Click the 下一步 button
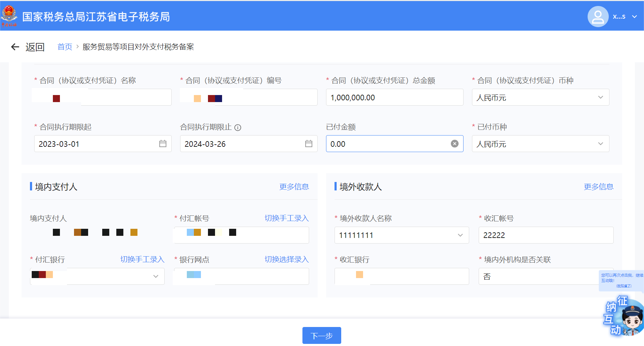The height and width of the screenshot is (346, 644). [x=321, y=335]
